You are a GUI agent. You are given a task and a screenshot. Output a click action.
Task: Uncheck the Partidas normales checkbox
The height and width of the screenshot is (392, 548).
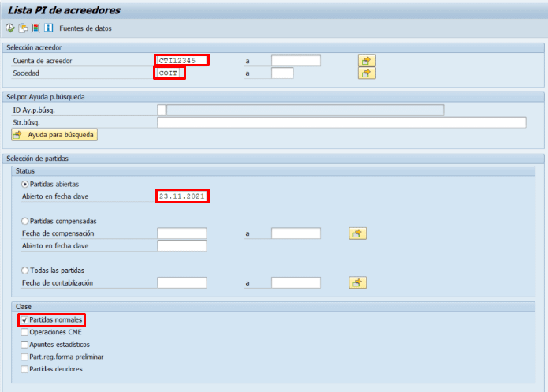24,320
